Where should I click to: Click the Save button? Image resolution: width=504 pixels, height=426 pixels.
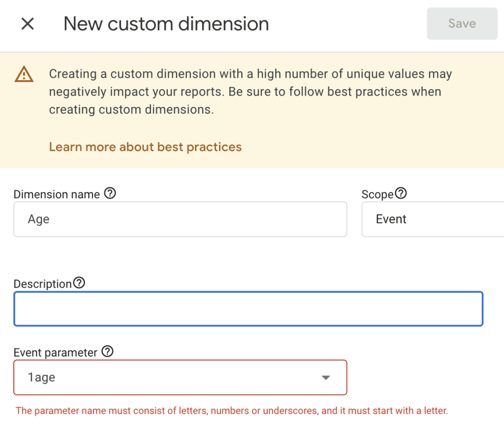pyautogui.click(x=462, y=23)
